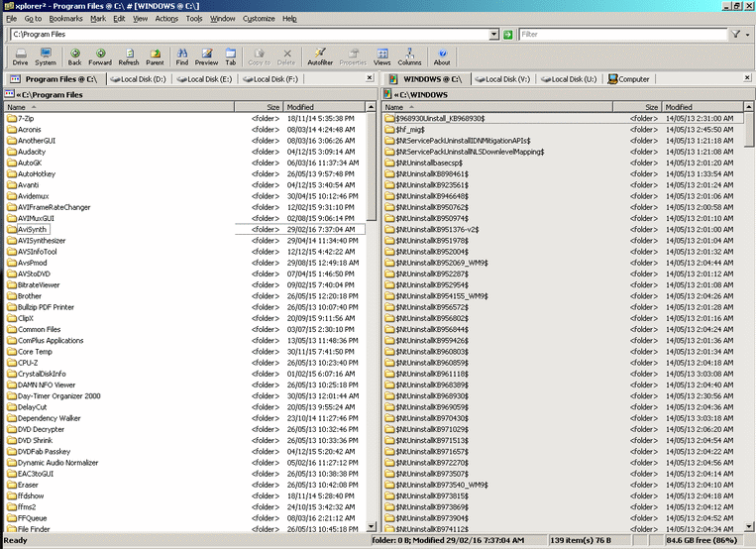The height and width of the screenshot is (549, 756).
Task: Go back with the Back button
Action: [x=75, y=55]
